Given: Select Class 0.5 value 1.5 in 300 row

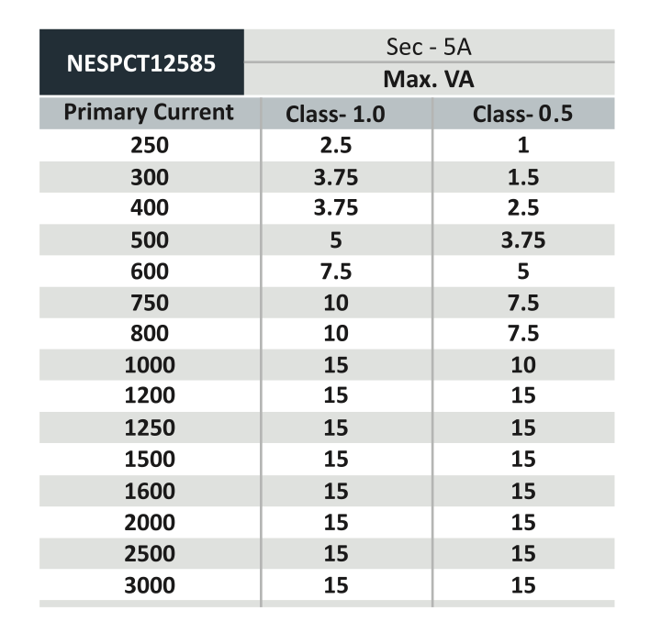Looking at the screenshot, I should coord(523,178).
